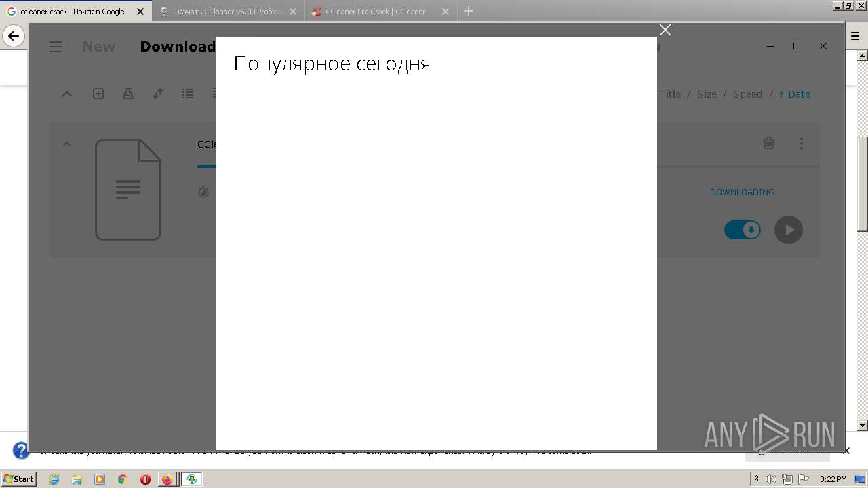
Task: Click the DOWNLOADING status label
Action: coord(742,192)
